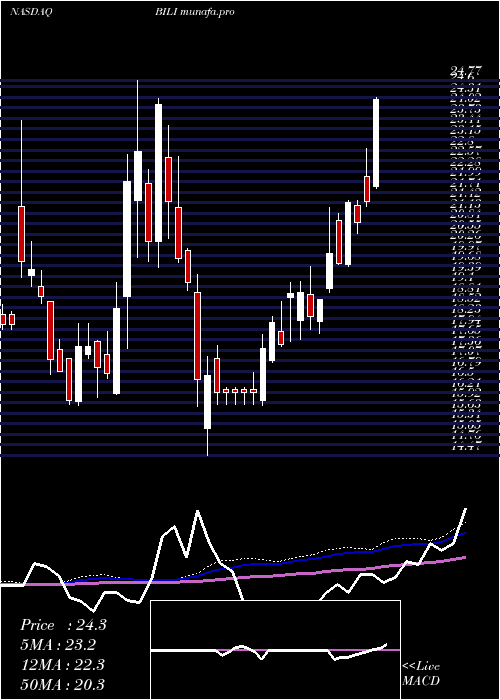The width and height of the screenshot is (500, 700).
Task: Click the 50MA : 20.3 value
Action: pos(62,684)
